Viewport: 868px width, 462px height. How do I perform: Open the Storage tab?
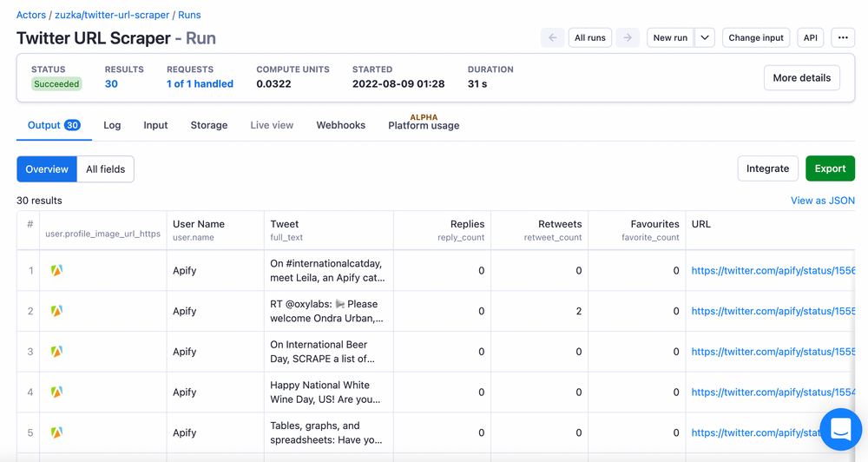tap(208, 125)
